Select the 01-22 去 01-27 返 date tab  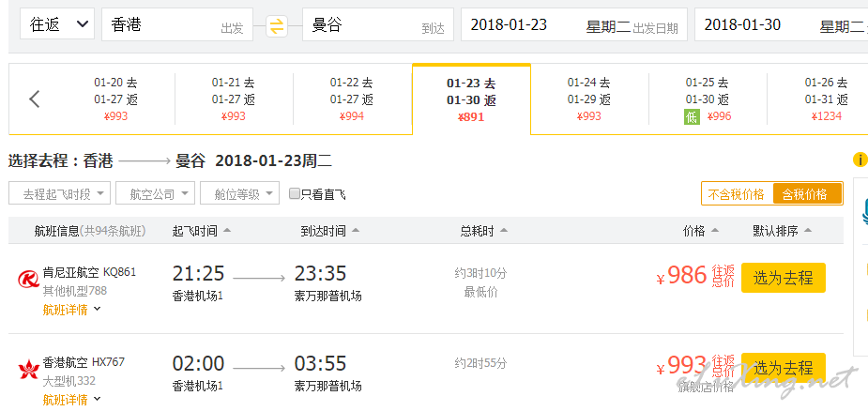click(x=352, y=99)
